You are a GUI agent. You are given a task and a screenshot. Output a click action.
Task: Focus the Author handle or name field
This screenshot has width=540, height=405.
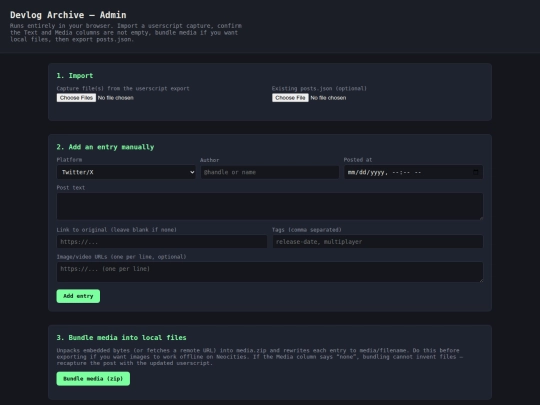point(270,172)
